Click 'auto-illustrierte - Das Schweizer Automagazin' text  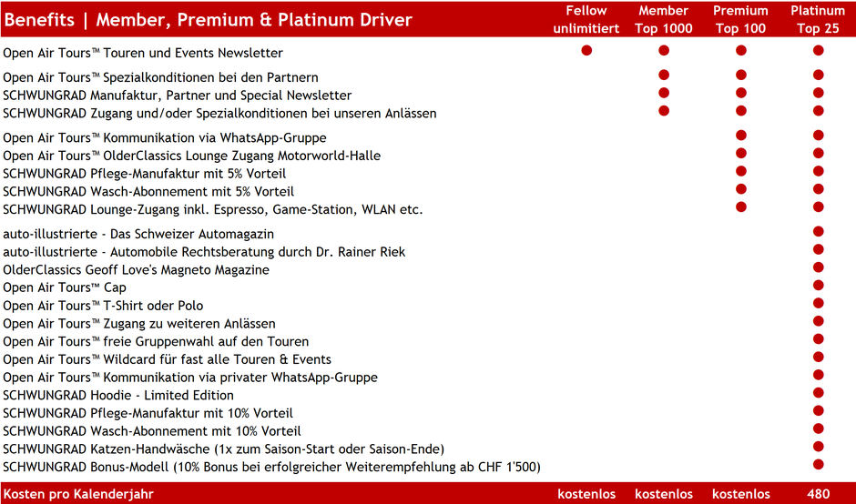click(138, 235)
